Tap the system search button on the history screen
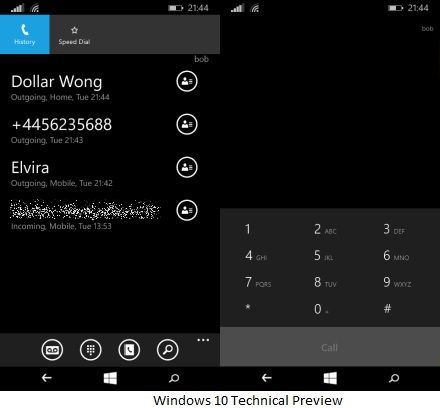Image resolution: width=440 pixels, height=408 pixels. (174, 378)
